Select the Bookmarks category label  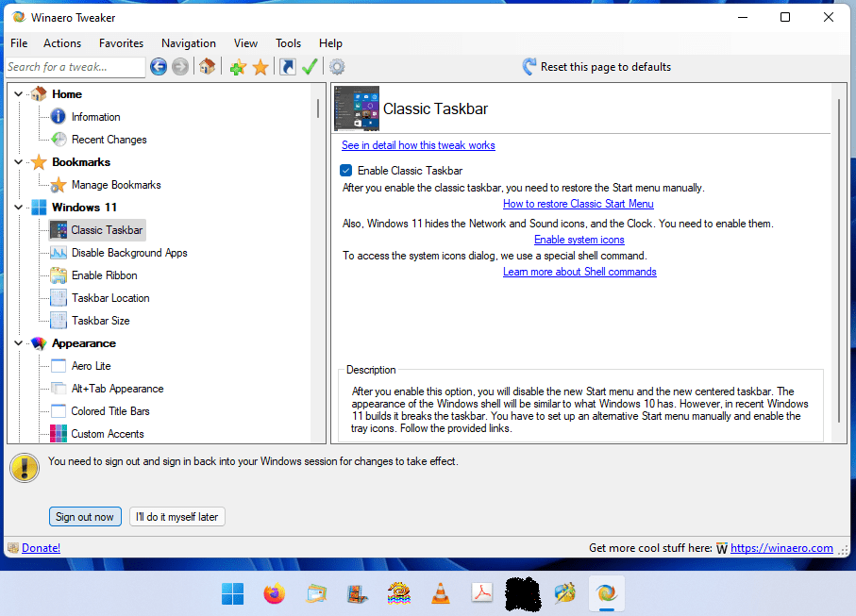click(x=81, y=162)
